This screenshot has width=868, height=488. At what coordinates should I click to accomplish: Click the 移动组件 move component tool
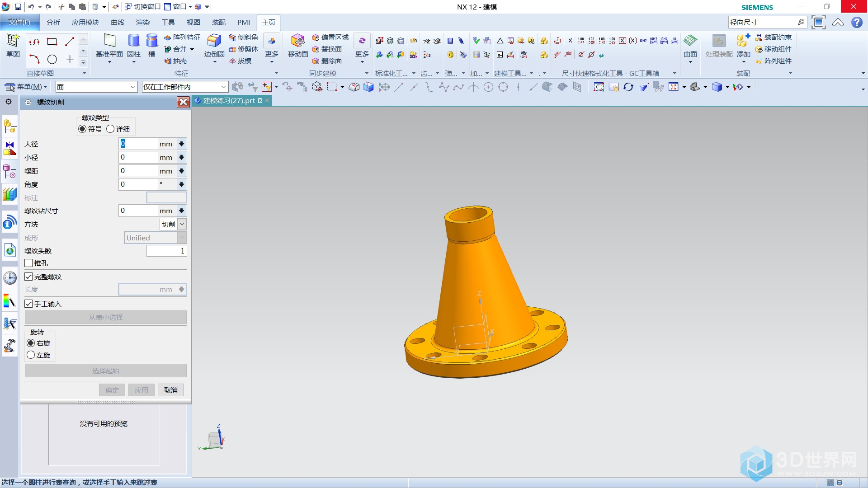774,49
